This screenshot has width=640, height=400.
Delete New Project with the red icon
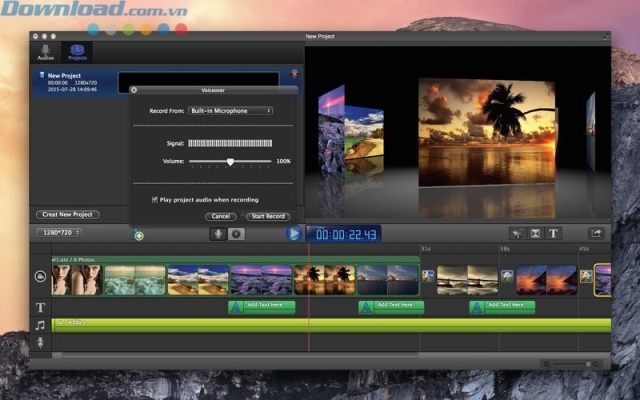(x=294, y=75)
